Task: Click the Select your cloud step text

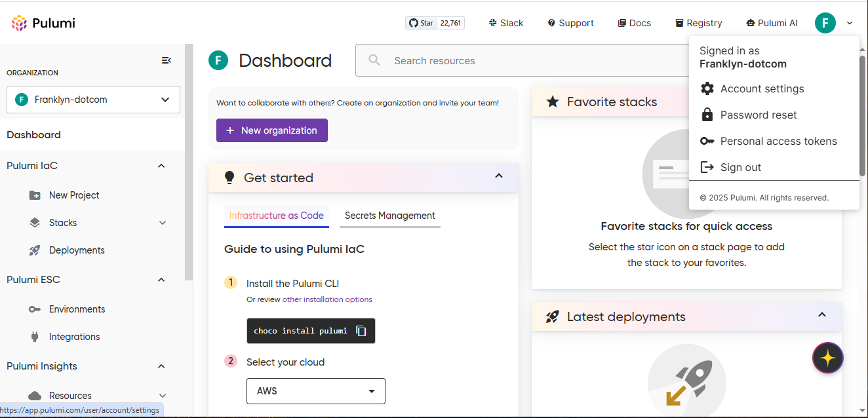Action: coord(285,362)
